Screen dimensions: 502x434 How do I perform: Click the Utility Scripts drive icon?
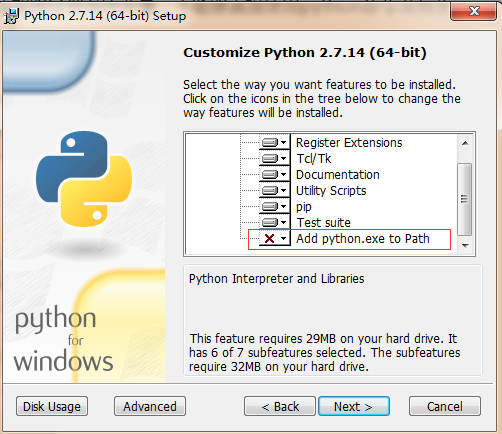click(269, 190)
